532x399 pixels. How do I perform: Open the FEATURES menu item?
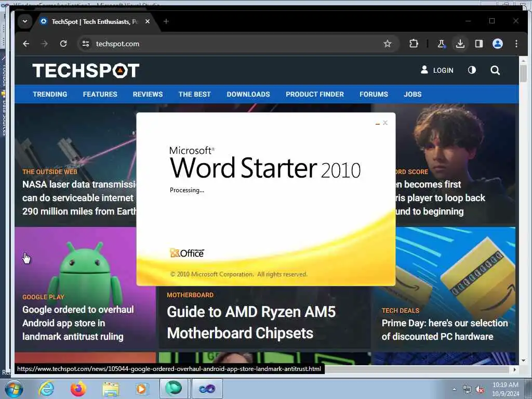click(100, 95)
